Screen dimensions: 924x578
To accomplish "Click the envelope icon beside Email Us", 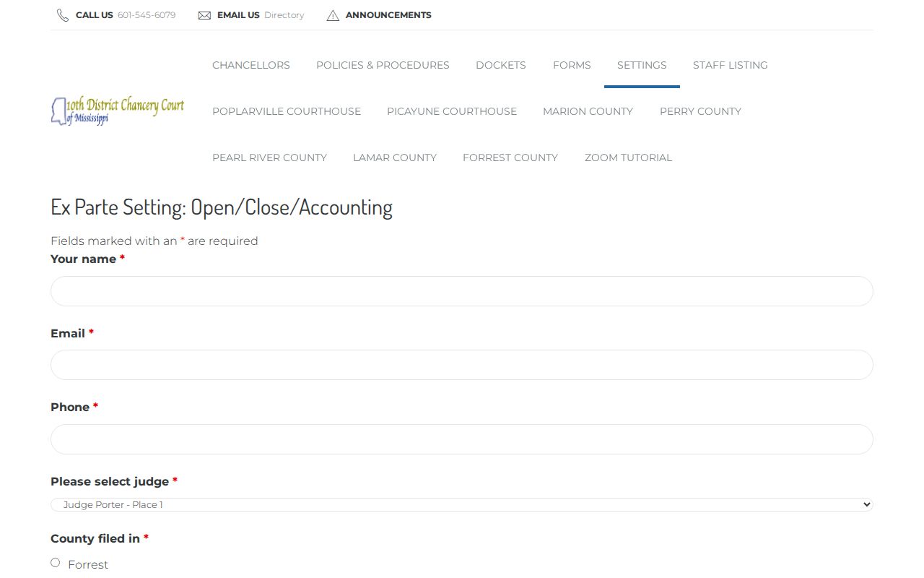I will (204, 15).
